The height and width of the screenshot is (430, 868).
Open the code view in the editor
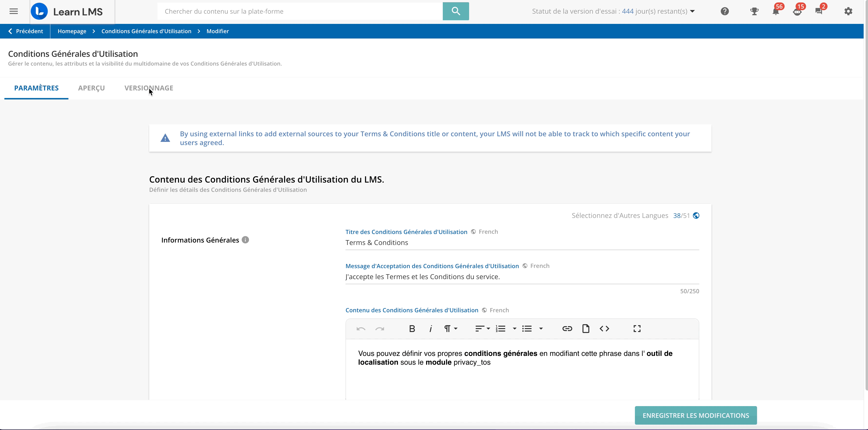604,329
